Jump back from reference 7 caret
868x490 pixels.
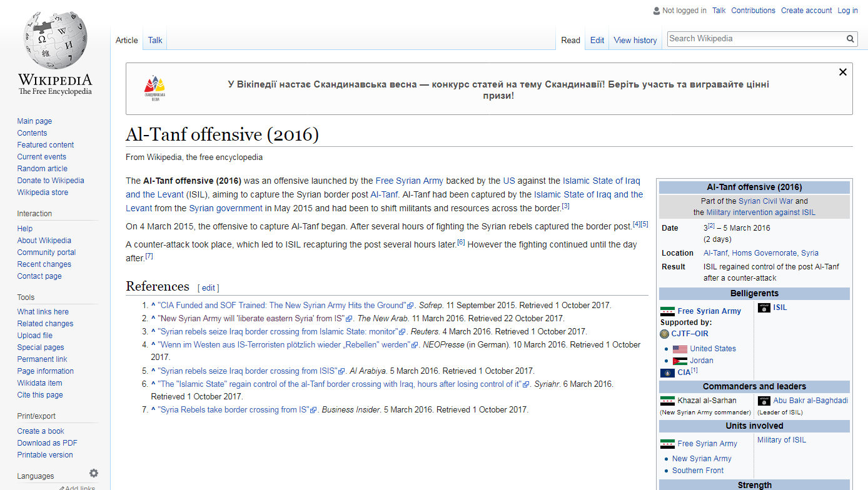pos(153,410)
